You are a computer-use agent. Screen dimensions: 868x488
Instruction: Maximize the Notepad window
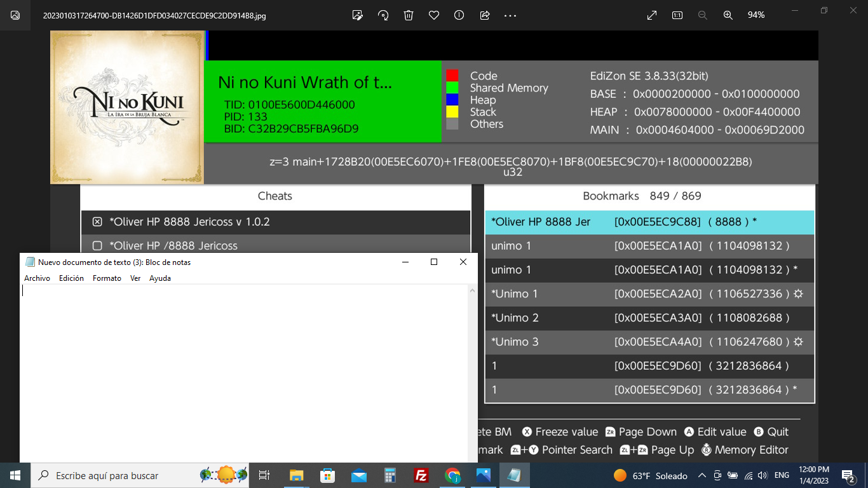pyautogui.click(x=434, y=262)
